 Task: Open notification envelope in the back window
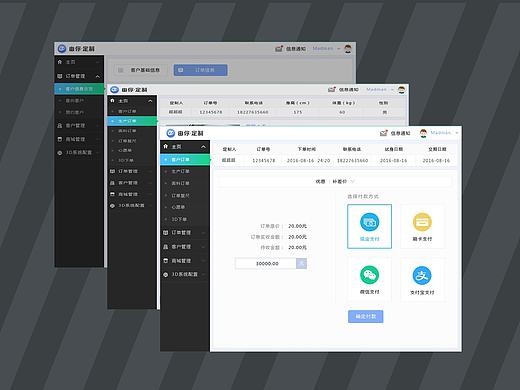(279, 49)
